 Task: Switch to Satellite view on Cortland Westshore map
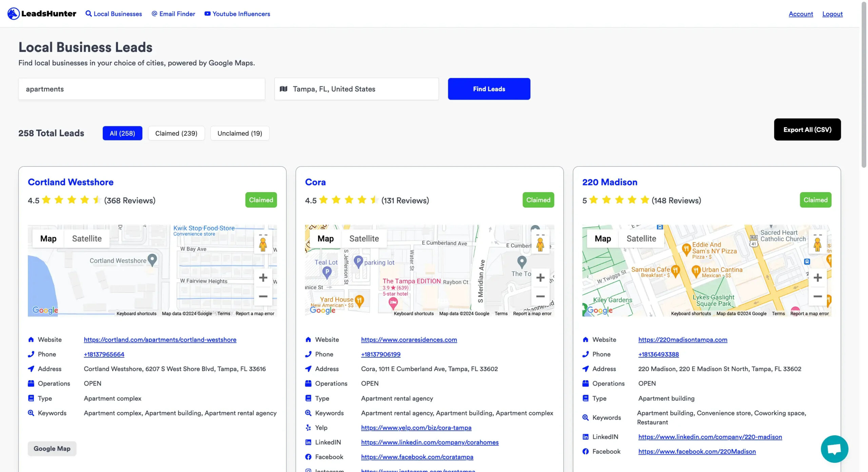(x=86, y=238)
